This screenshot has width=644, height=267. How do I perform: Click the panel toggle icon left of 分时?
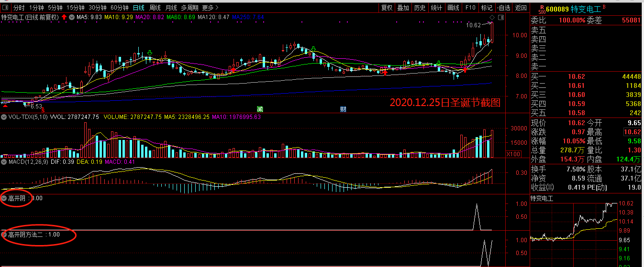[6, 8]
